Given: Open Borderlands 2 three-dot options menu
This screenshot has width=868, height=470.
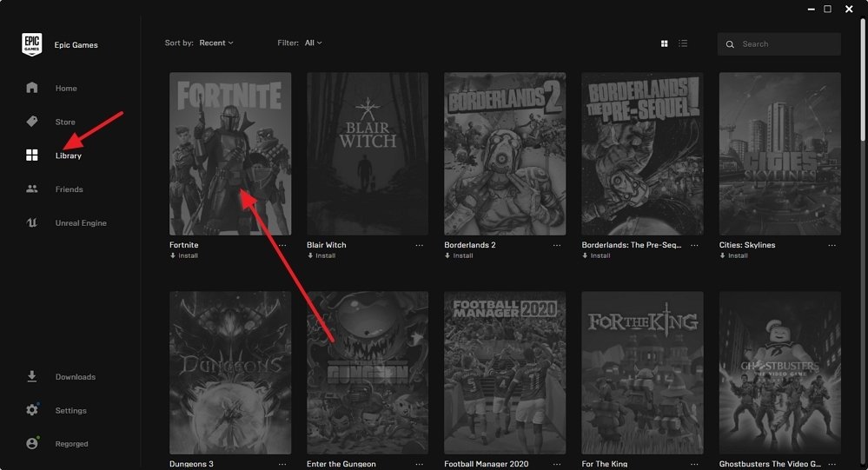Looking at the screenshot, I should point(557,245).
